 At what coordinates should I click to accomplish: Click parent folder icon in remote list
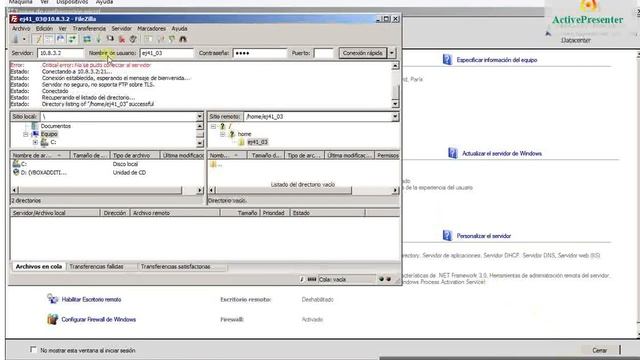click(213, 164)
